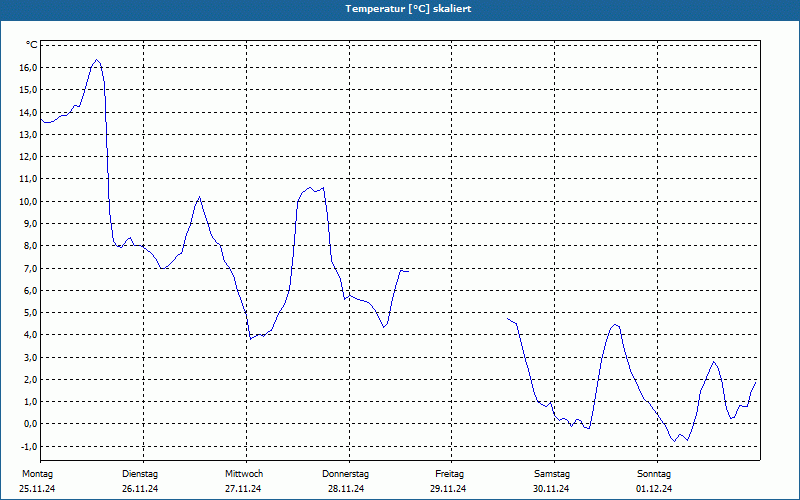Click the chart title 'Temperatur [°C] skaliert'
This screenshot has height=500, width=800.
(408, 9)
